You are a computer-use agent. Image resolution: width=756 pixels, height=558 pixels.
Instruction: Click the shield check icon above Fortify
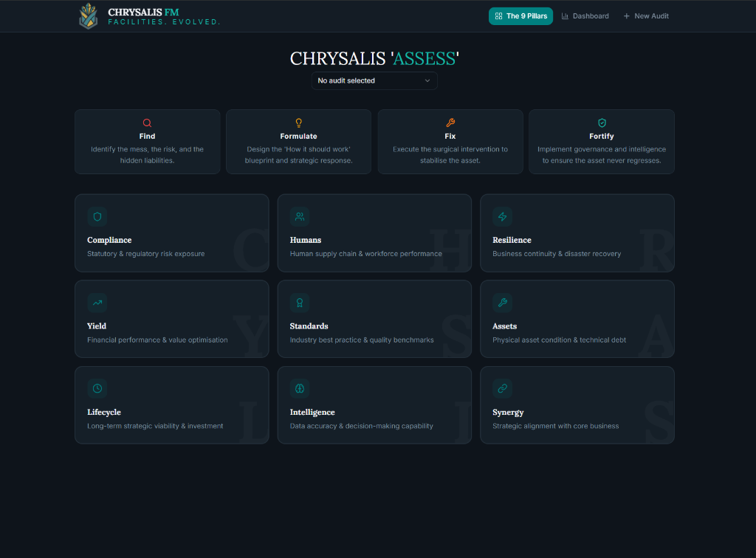click(x=602, y=123)
